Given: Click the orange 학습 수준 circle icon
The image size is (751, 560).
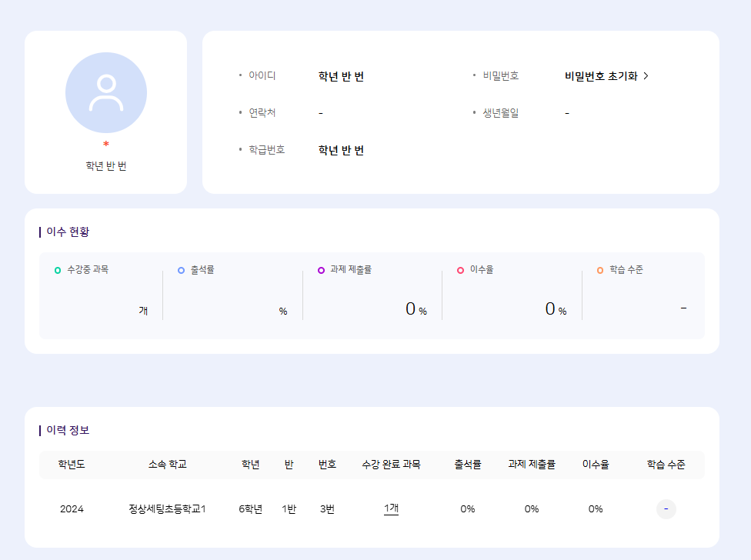Looking at the screenshot, I should click(x=600, y=270).
